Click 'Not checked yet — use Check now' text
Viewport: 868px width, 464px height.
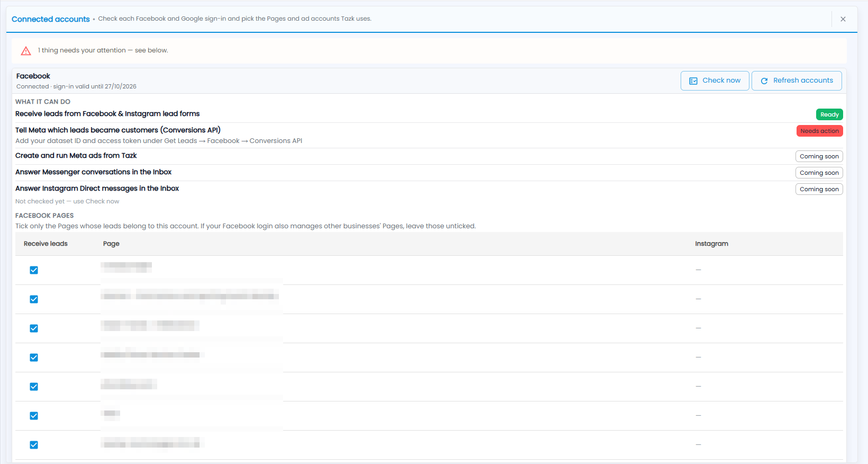pyautogui.click(x=67, y=201)
